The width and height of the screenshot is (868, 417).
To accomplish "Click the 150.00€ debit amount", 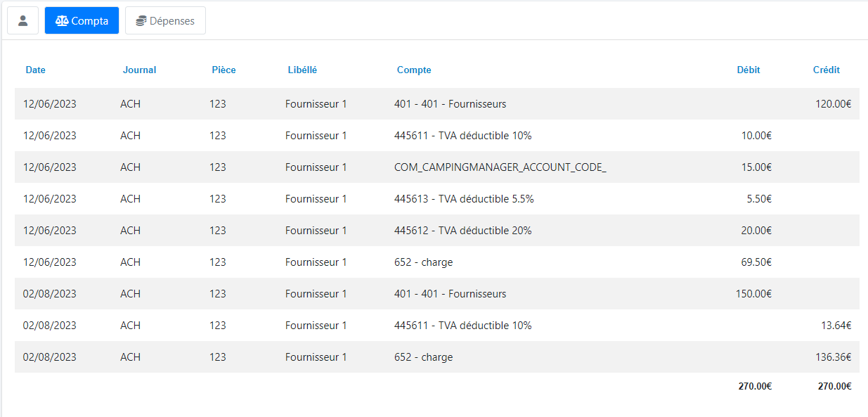I will [x=753, y=294].
